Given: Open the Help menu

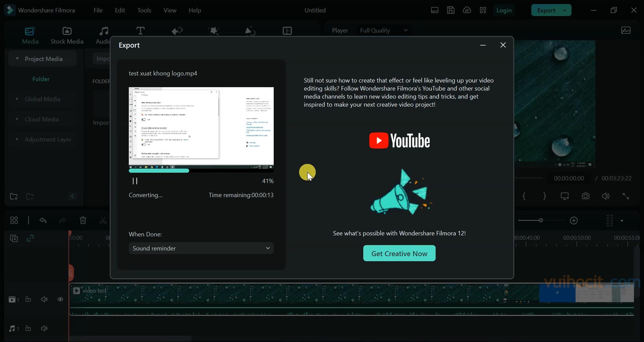Looking at the screenshot, I should click(x=195, y=10).
